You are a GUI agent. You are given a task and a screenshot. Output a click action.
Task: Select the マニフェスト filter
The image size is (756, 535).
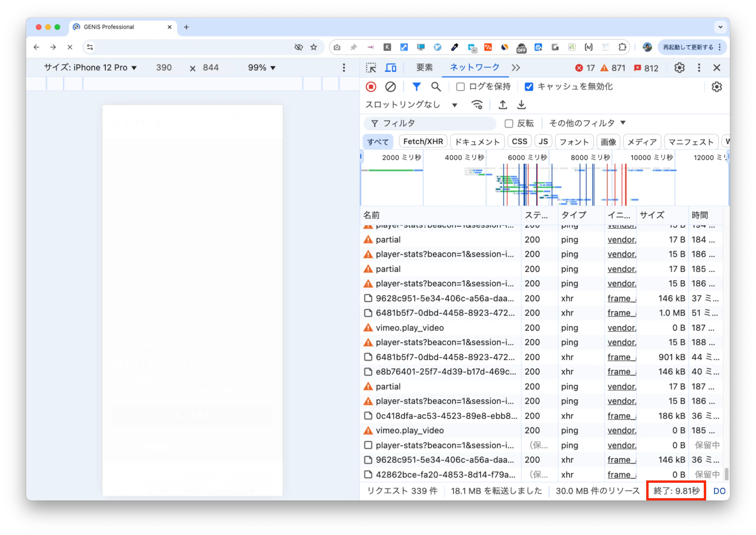point(691,142)
